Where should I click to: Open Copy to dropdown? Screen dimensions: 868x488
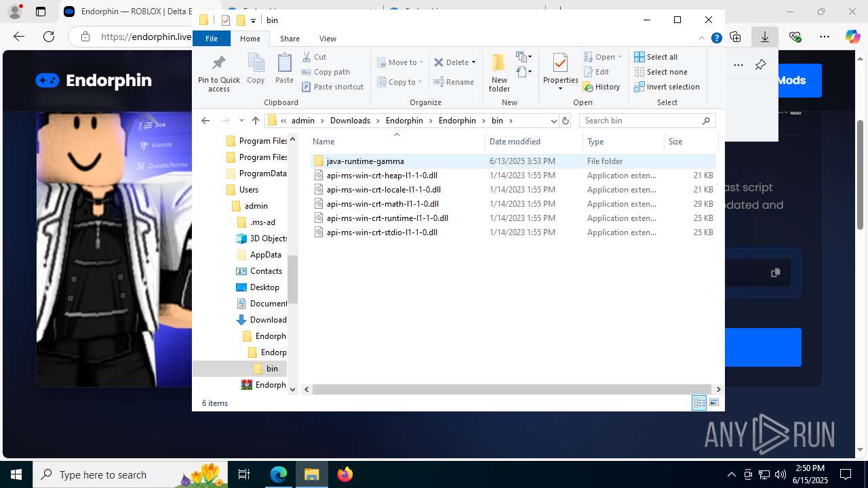coord(400,82)
